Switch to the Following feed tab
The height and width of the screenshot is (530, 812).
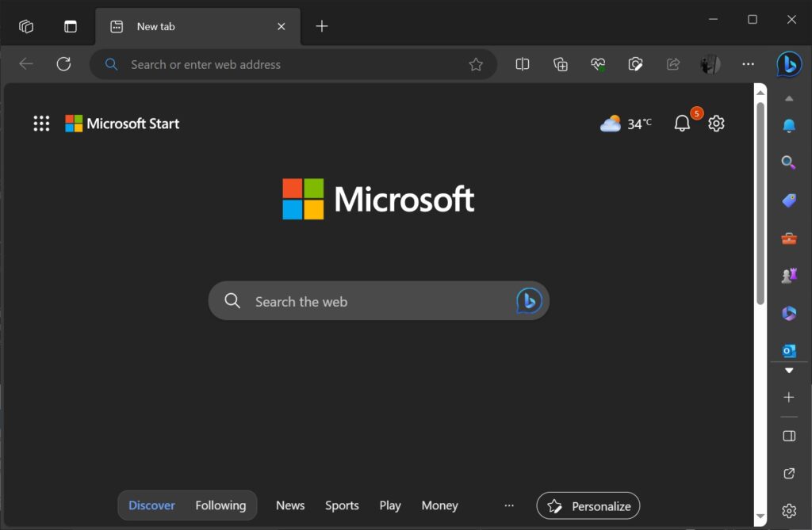220,505
